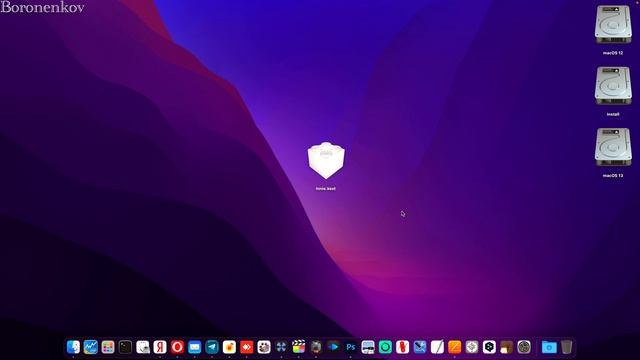640x360 pixels.
Task: Launch Terminal from the dock
Action: [x=125, y=347]
